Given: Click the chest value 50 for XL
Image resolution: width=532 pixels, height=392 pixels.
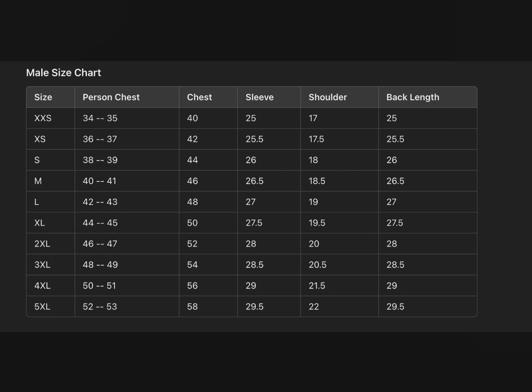Looking at the screenshot, I should tap(192, 223).
